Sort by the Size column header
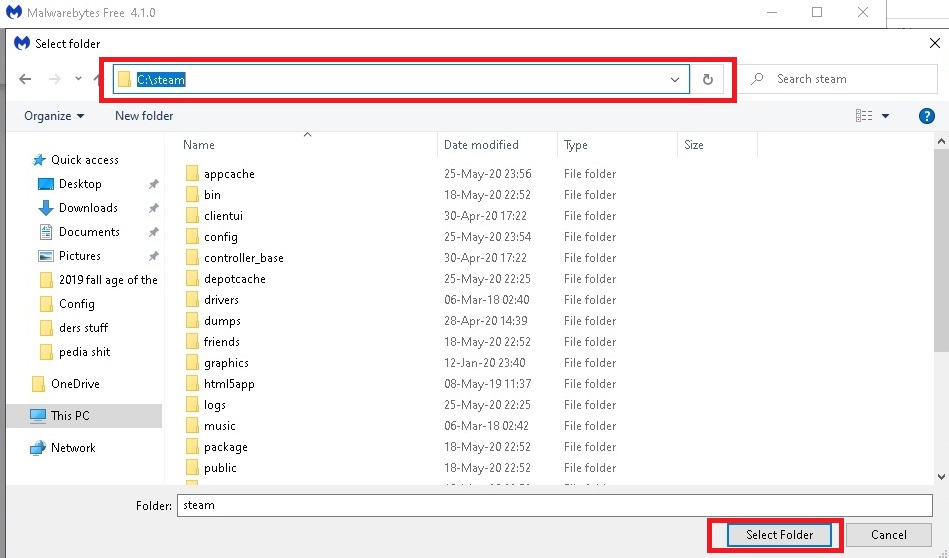This screenshot has height=558, width=949. point(694,145)
